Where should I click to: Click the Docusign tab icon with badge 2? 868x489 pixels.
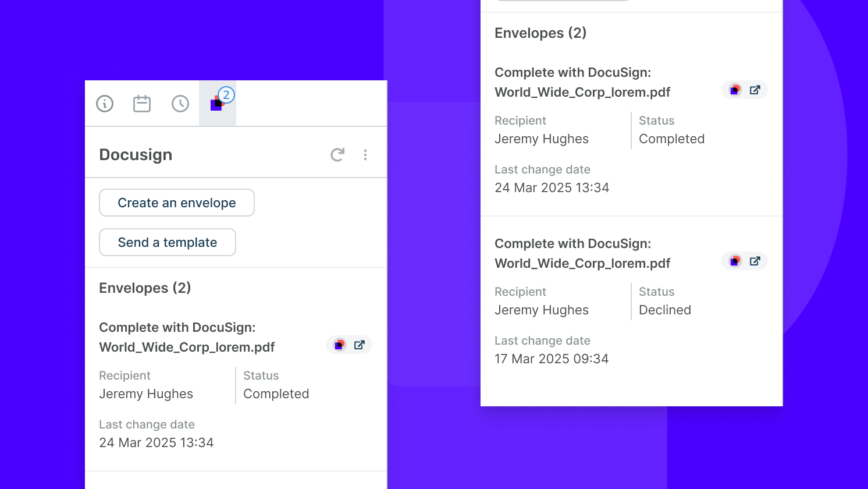[217, 105]
